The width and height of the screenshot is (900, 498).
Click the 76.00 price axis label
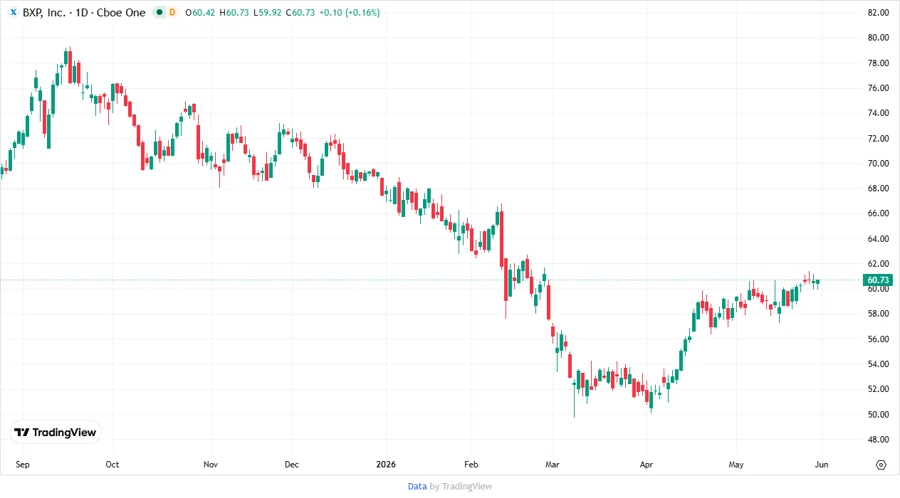pyautogui.click(x=878, y=88)
